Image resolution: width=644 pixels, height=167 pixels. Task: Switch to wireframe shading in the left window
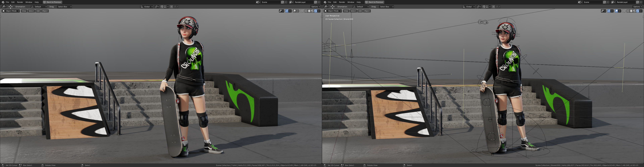click(x=306, y=11)
